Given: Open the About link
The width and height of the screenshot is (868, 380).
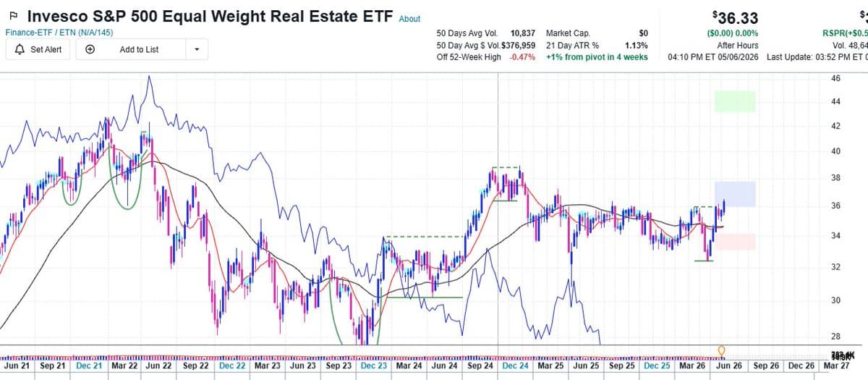Looking at the screenshot, I should (x=409, y=19).
